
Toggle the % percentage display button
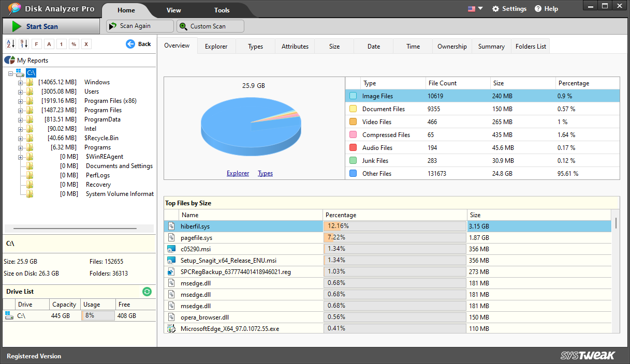click(x=74, y=44)
